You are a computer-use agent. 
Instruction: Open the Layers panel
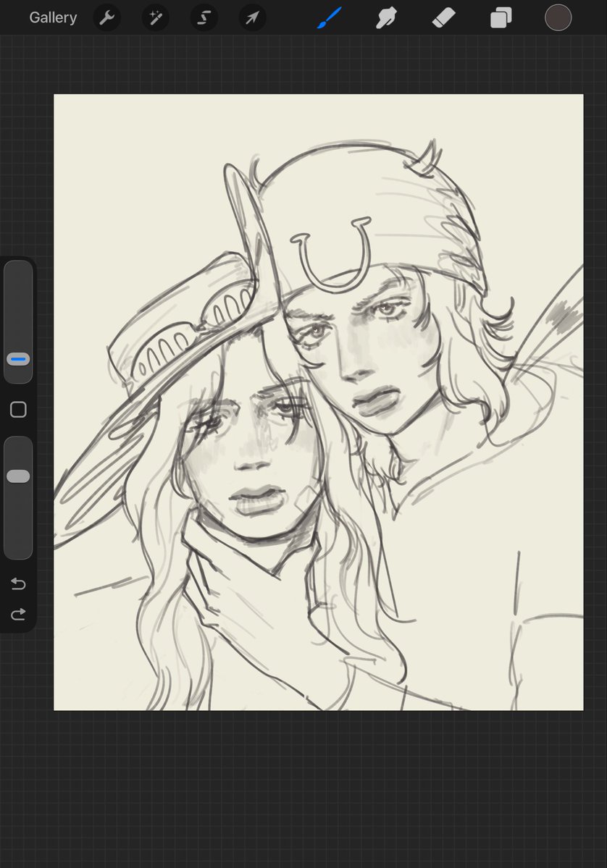point(501,17)
